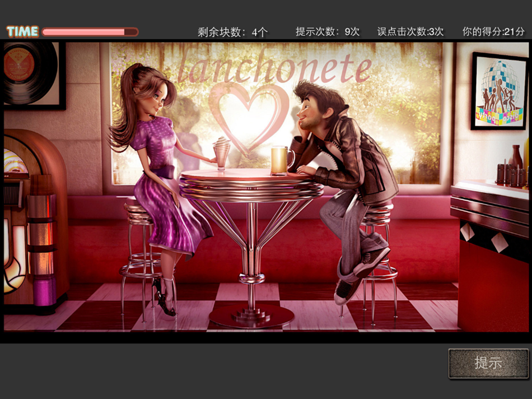Click the 提示 hint button
This screenshot has width=532, height=399.
click(488, 363)
